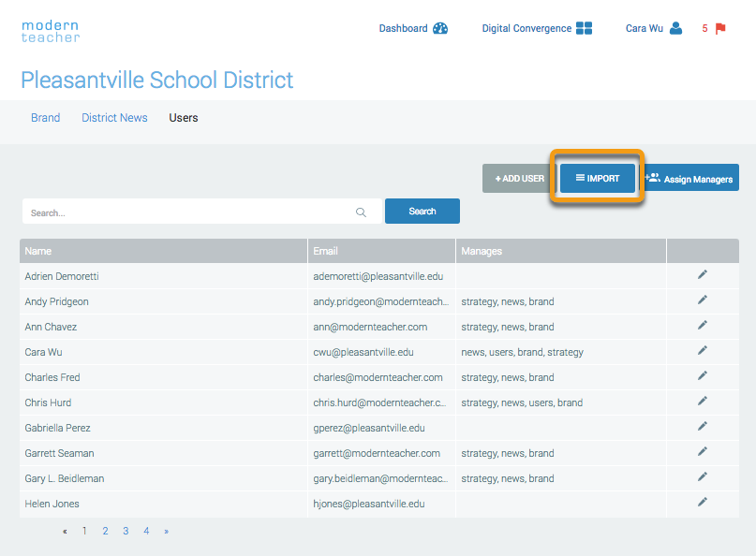This screenshot has width=756, height=556.
Task: Click "strategy, news, users, brand" cell
Action: coord(522,402)
